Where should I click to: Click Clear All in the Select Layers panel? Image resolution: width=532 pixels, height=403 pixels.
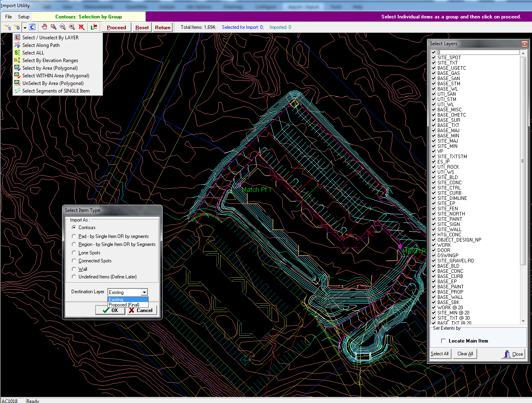point(464,354)
